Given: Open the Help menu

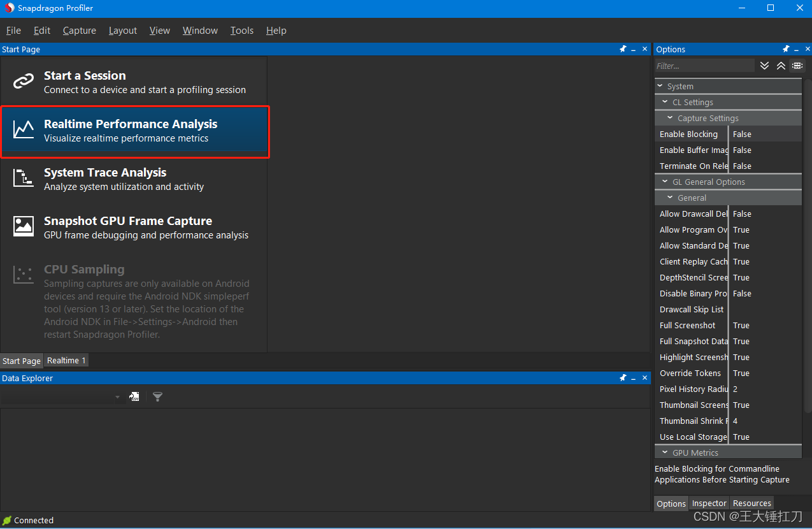Looking at the screenshot, I should tap(276, 30).
